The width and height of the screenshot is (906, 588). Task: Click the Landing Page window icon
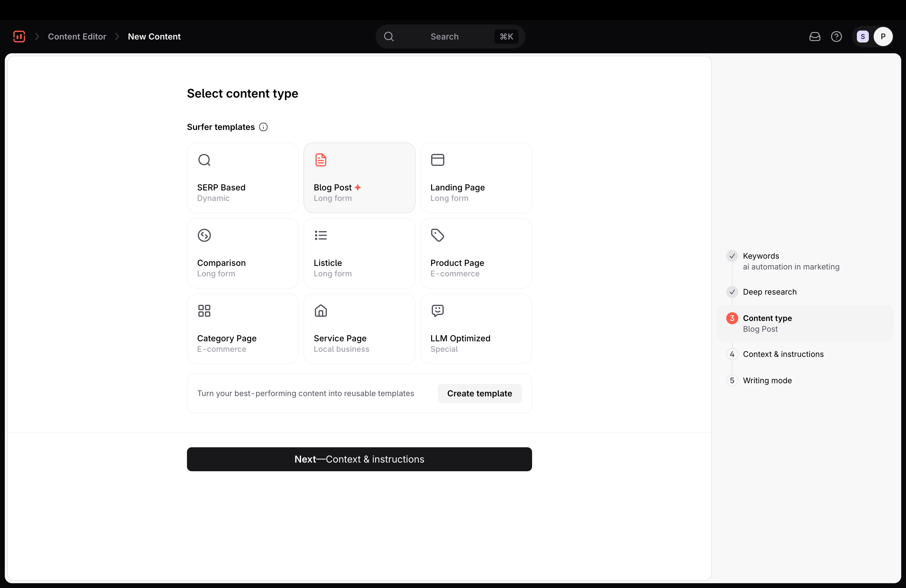tap(438, 160)
